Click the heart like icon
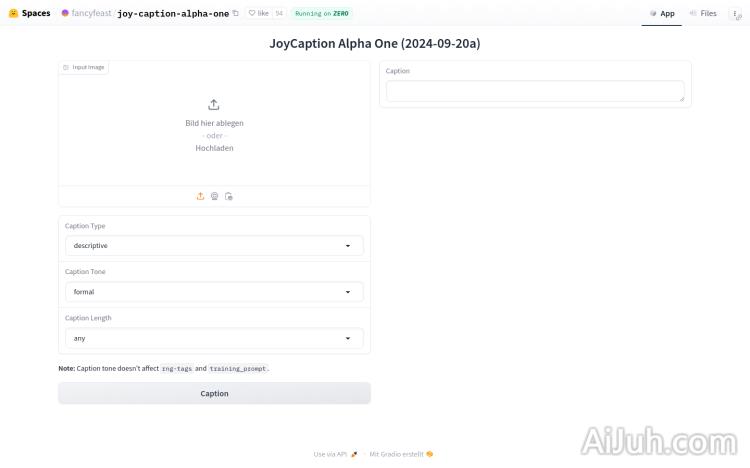This screenshot has width=750, height=468. (x=253, y=14)
